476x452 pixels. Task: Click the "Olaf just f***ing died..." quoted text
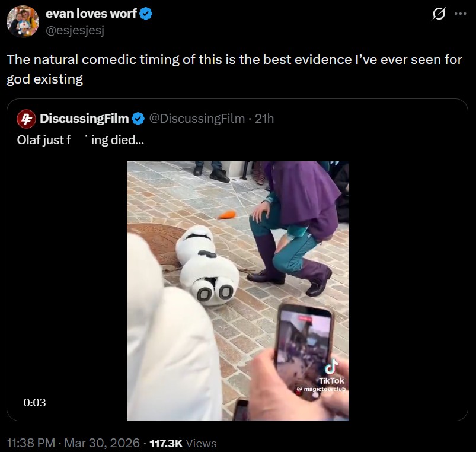tap(80, 142)
